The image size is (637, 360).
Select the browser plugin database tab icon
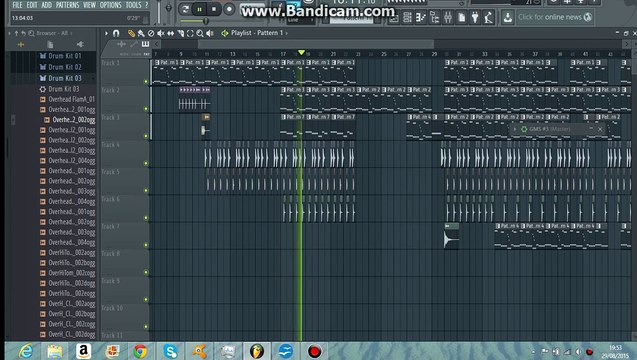(80, 44)
